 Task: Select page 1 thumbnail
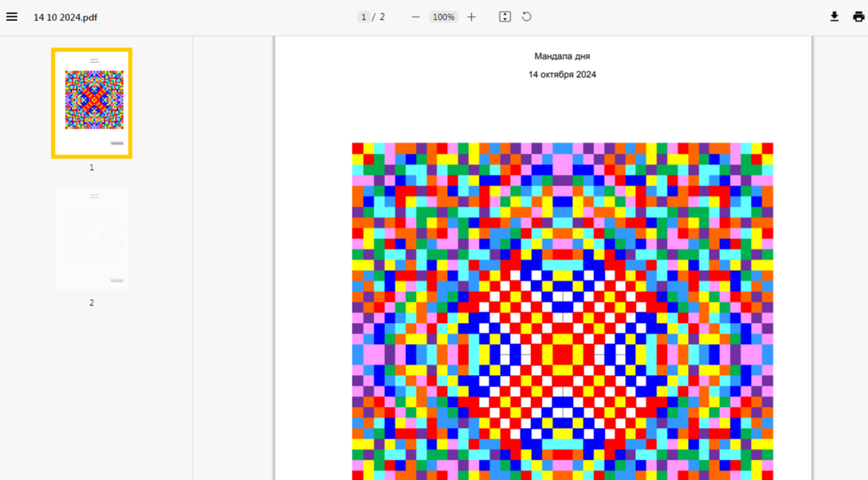[92, 103]
